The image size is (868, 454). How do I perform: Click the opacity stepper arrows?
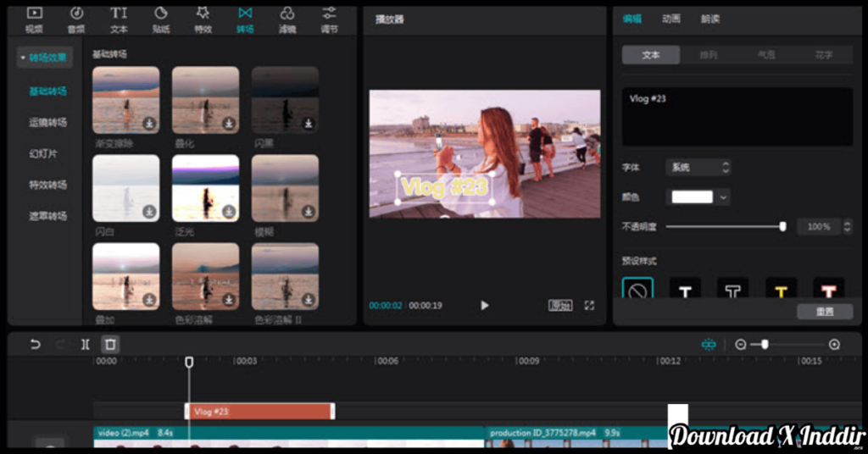[847, 227]
